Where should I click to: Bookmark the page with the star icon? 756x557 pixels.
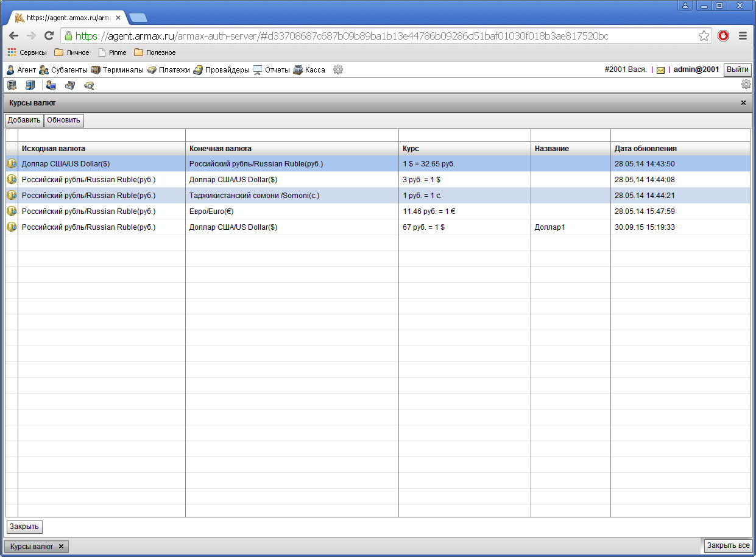coord(704,36)
